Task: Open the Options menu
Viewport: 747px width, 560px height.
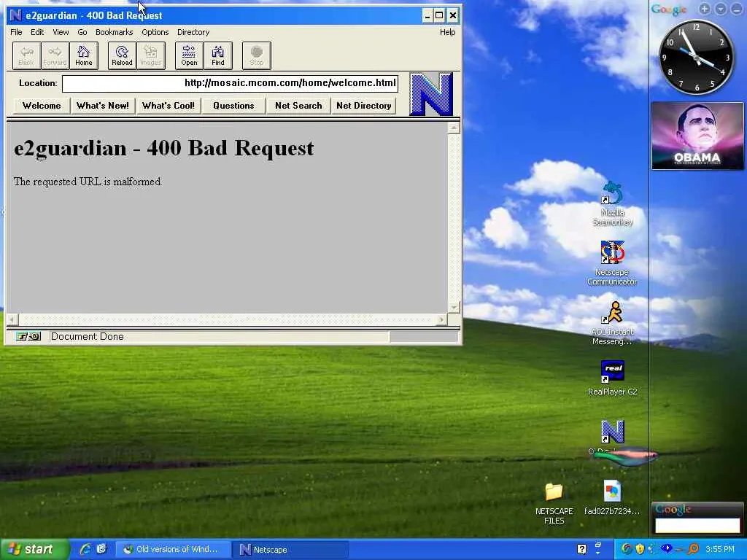Action: point(155,32)
